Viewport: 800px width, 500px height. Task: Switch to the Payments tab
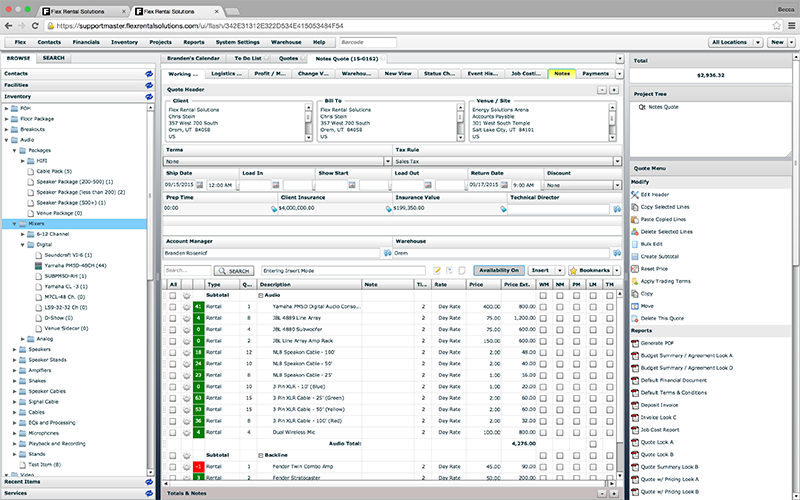pos(595,73)
